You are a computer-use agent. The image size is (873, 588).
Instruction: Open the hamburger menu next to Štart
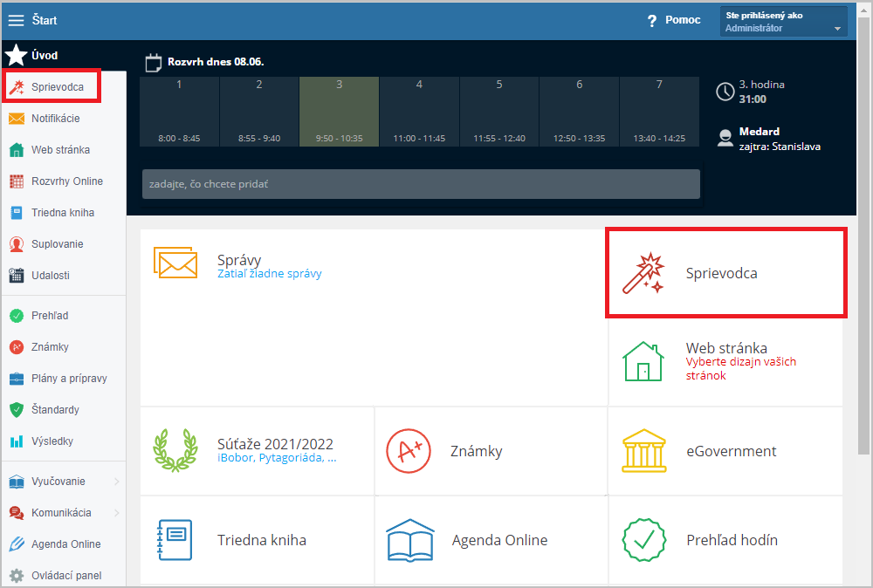click(16, 20)
